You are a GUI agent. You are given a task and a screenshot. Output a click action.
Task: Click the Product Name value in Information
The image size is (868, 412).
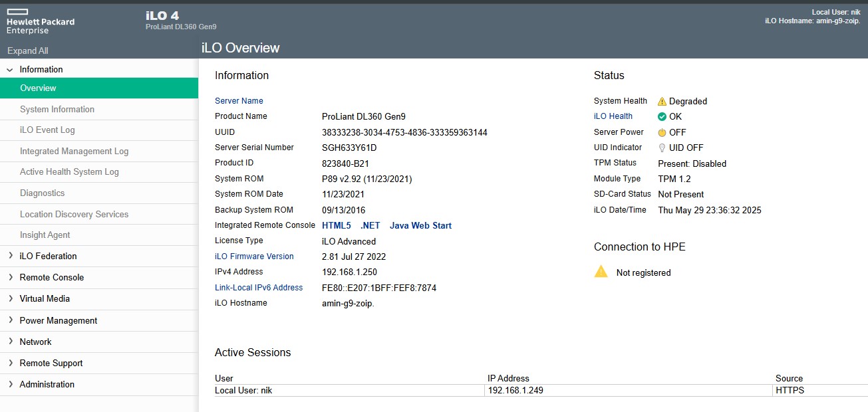364,116
